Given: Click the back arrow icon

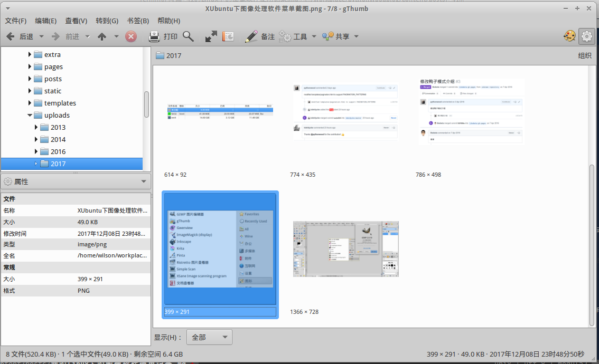Looking at the screenshot, I should tap(11, 36).
